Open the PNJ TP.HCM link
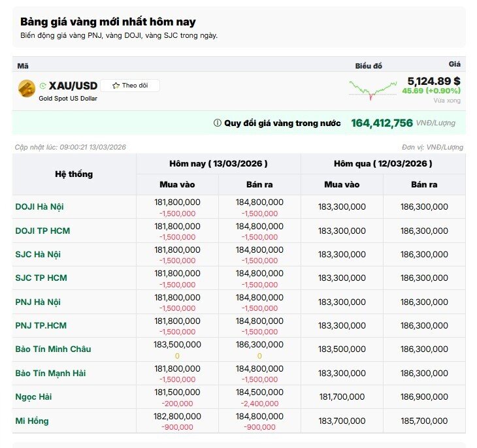 pos(41,325)
